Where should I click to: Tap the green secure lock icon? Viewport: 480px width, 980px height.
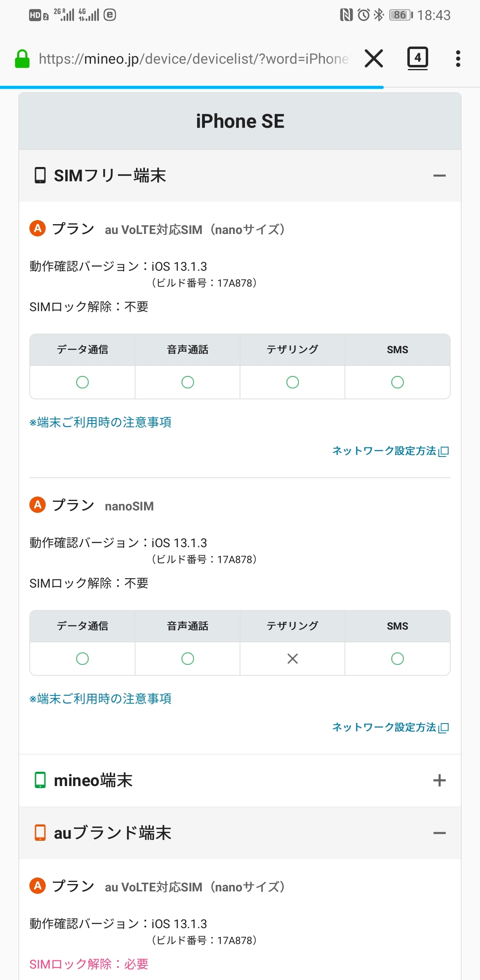click(22, 59)
